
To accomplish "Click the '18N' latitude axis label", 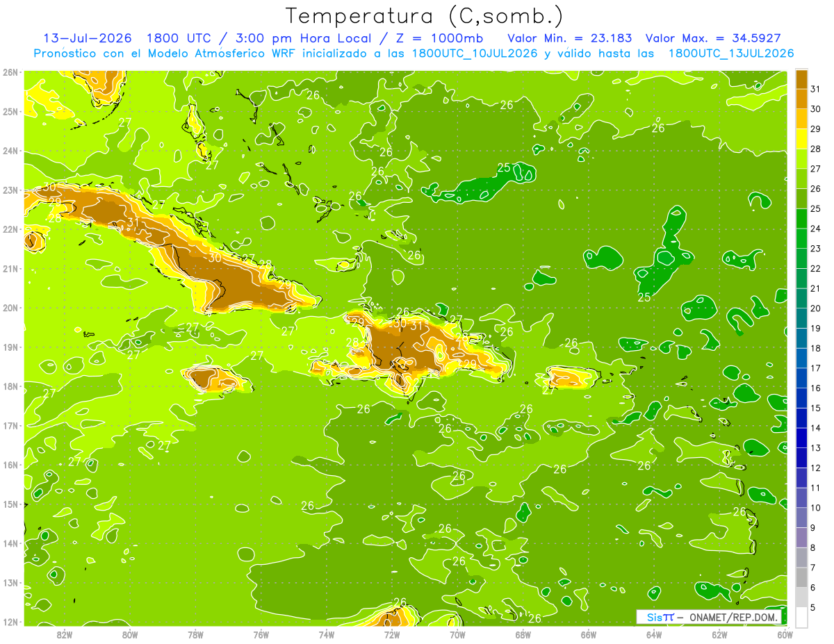I will (x=10, y=387).
